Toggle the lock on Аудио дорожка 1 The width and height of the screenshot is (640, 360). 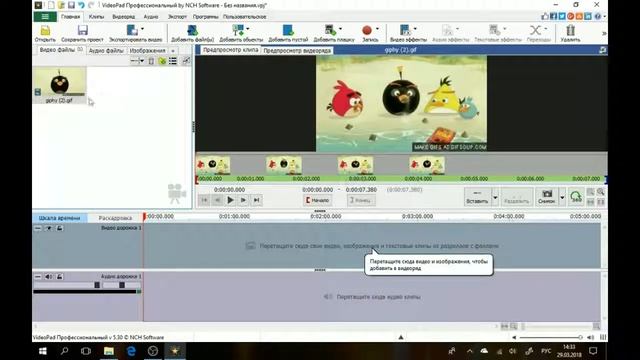[60, 277]
